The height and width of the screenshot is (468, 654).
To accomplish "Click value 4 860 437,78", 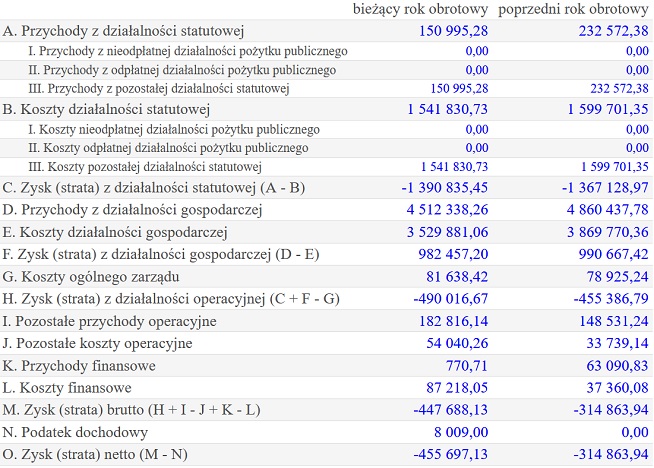I will coord(608,210).
